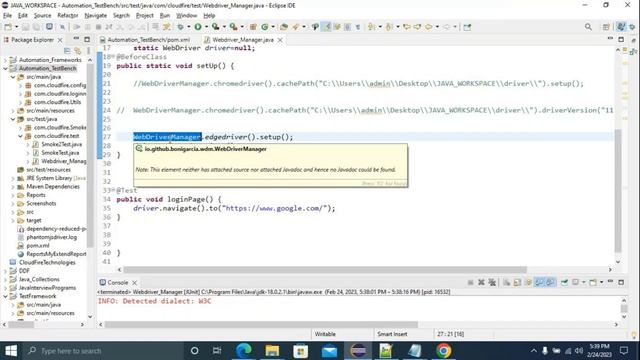
Task: Collapse the Automation_TestBench project
Action: 5,69
